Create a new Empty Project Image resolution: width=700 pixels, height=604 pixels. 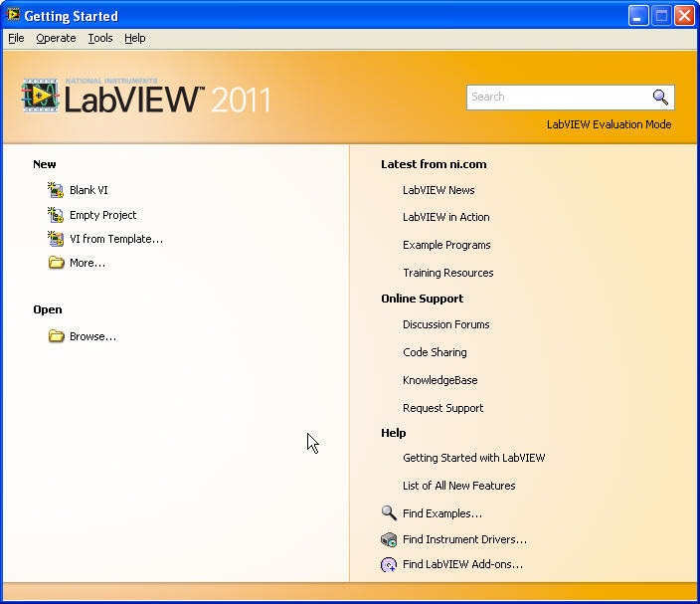[102, 215]
